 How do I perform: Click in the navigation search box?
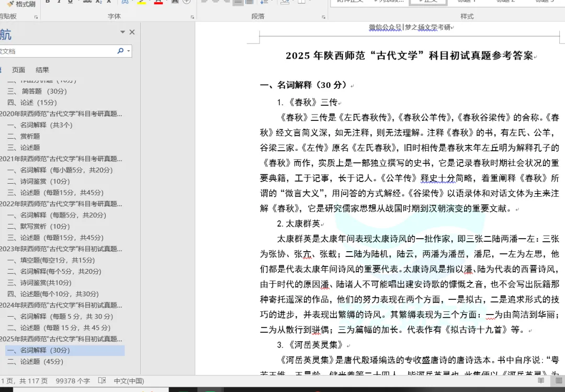pos(58,51)
